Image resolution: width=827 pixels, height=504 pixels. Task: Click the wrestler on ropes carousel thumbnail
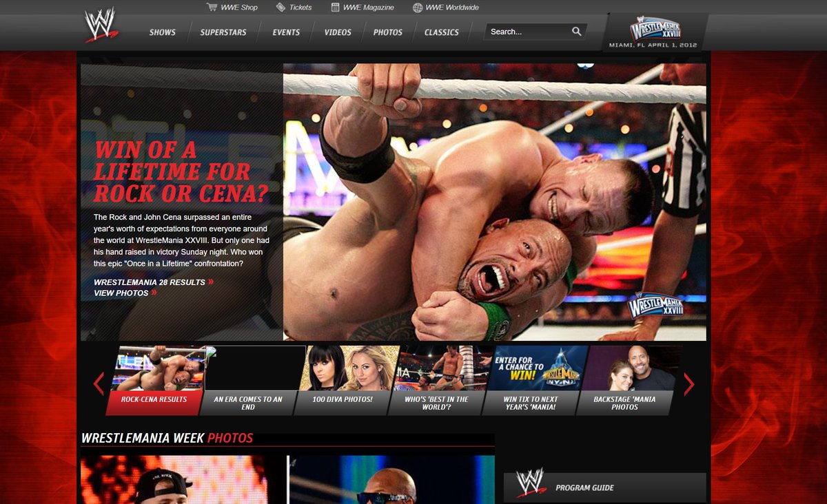coord(444,368)
